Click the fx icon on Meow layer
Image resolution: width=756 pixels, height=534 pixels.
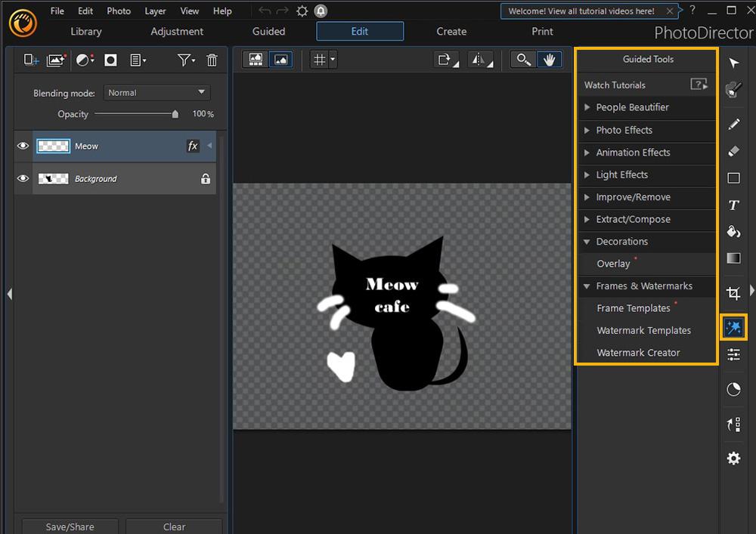[x=193, y=147]
